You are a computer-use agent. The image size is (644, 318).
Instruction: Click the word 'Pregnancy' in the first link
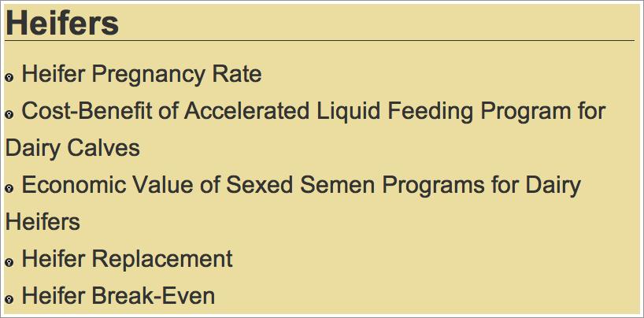(x=148, y=75)
